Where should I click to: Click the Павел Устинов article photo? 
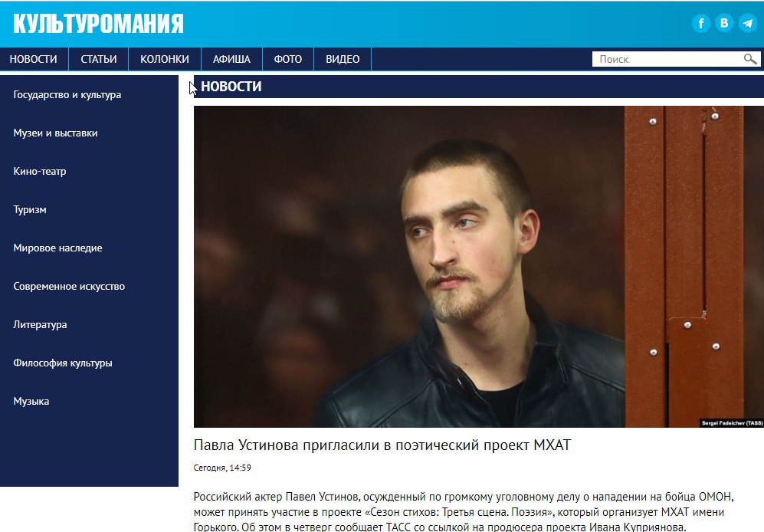(478, 267)
